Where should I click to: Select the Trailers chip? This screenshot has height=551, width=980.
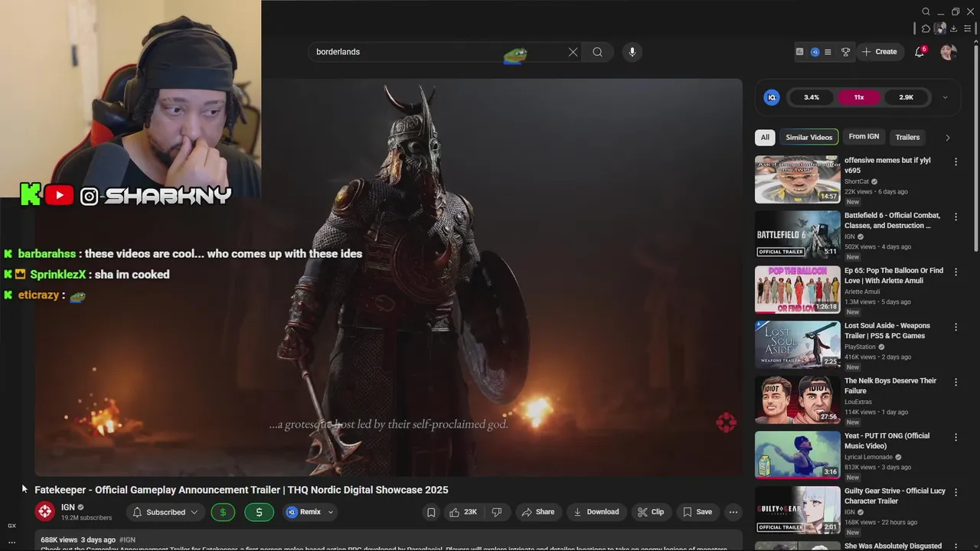click(907, 137)
